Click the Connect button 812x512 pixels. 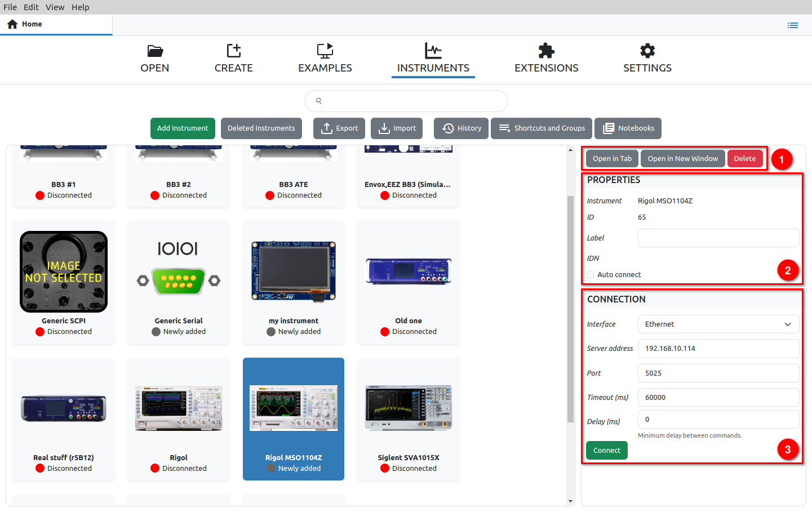click(606, 451)
